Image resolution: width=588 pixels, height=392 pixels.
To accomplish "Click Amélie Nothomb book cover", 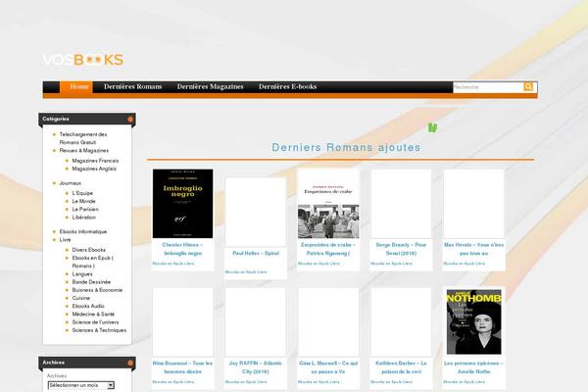I will tap(473, 321).
